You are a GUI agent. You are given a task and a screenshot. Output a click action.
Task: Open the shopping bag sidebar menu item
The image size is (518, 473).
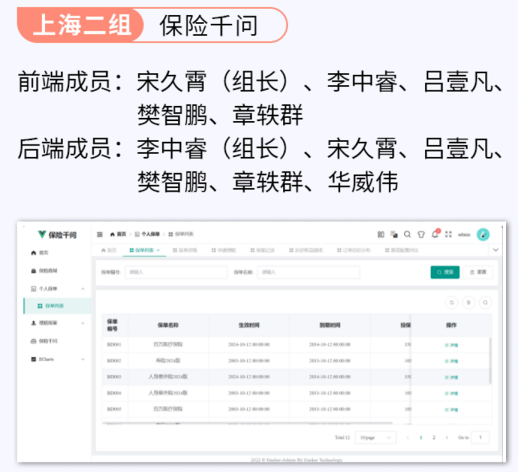point(44,271)
